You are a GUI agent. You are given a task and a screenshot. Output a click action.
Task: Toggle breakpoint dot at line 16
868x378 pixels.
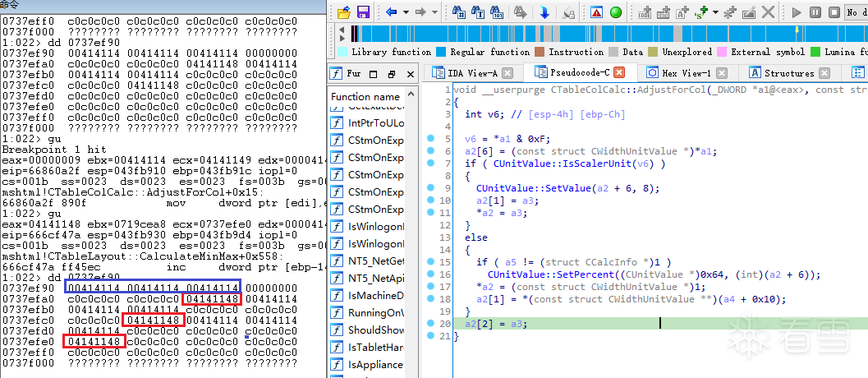click(x=431, y=274)
